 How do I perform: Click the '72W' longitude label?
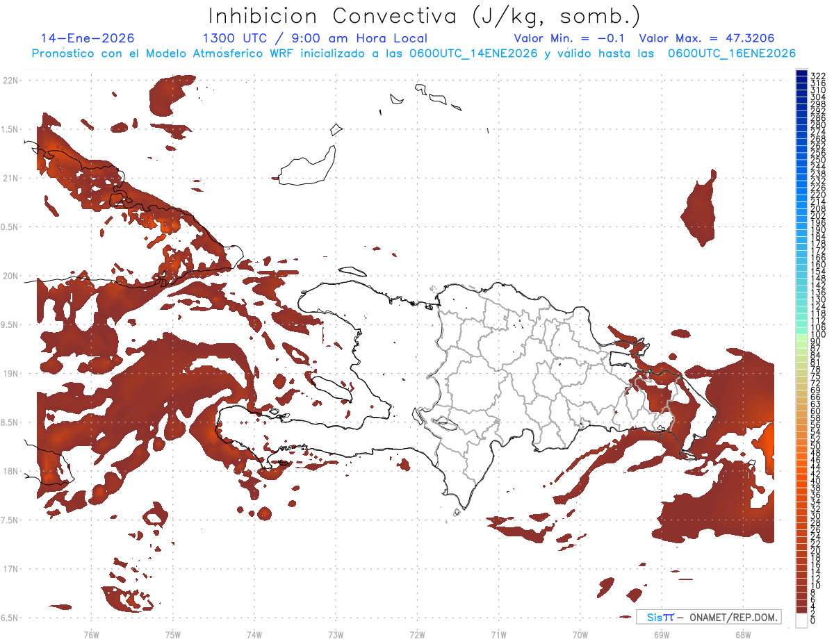click(x=417, y=634)
